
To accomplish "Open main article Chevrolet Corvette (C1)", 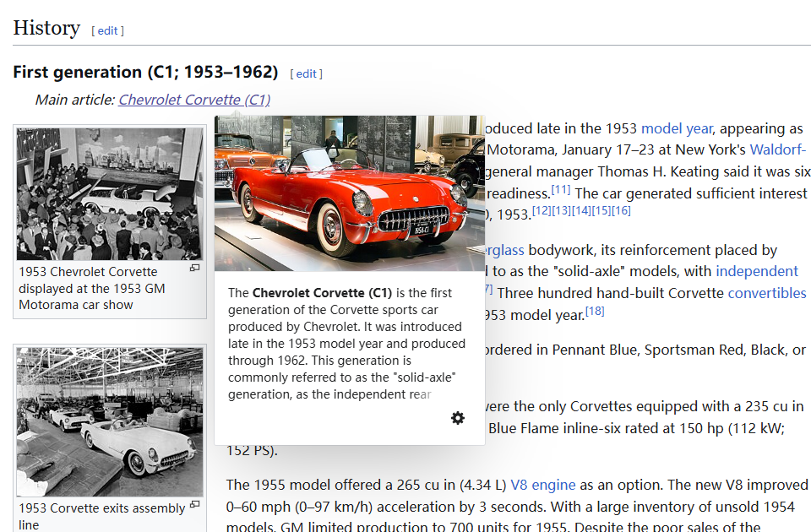I will pyautogui.click(x=194, y=100).
